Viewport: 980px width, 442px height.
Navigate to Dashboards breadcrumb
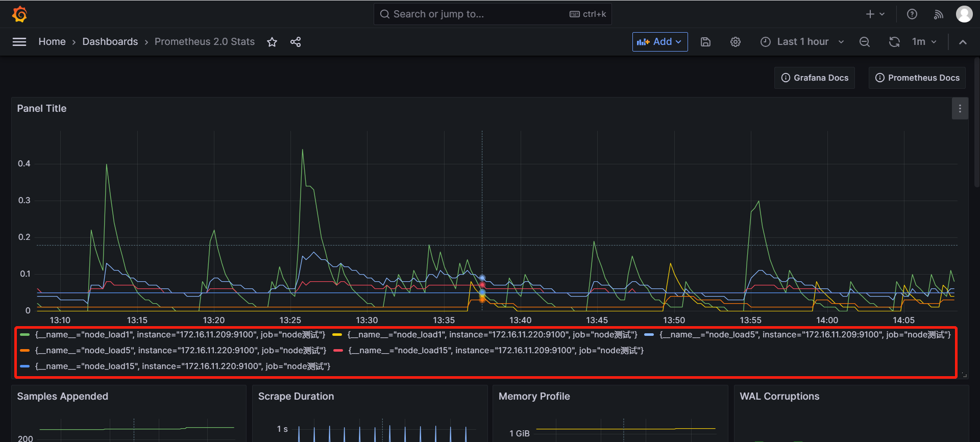coord(110,42)
